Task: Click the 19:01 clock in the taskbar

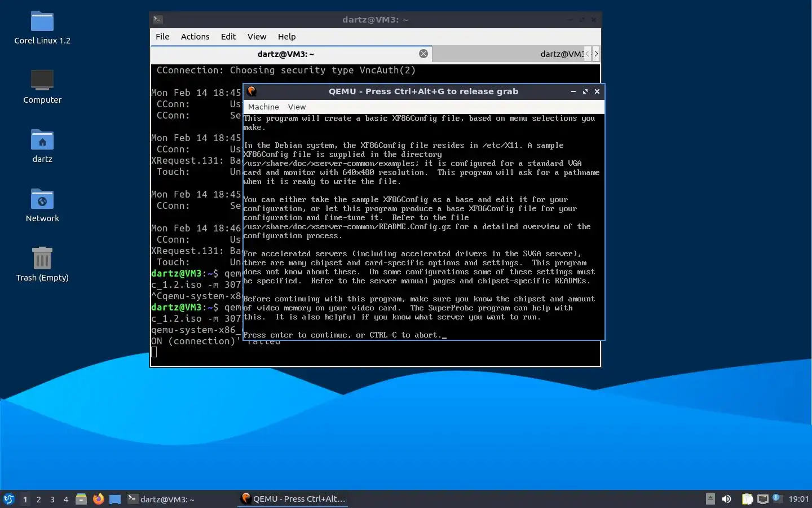Action: tap(798, 499)
